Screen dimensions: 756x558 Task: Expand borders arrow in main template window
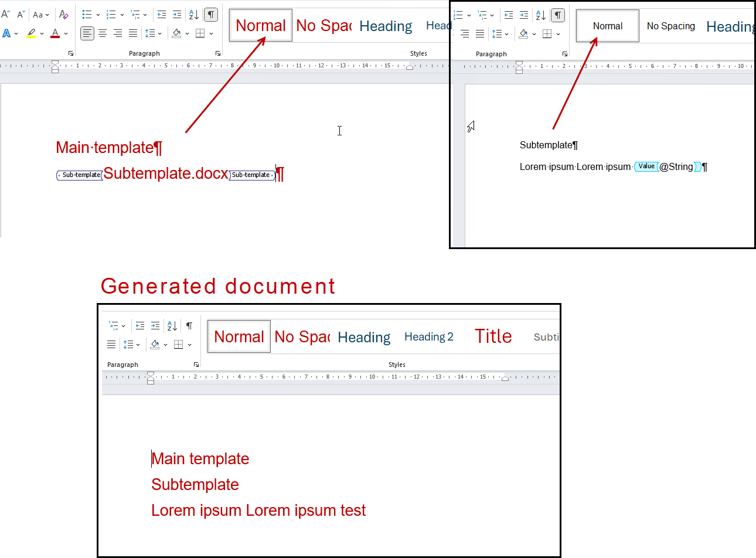211,33
